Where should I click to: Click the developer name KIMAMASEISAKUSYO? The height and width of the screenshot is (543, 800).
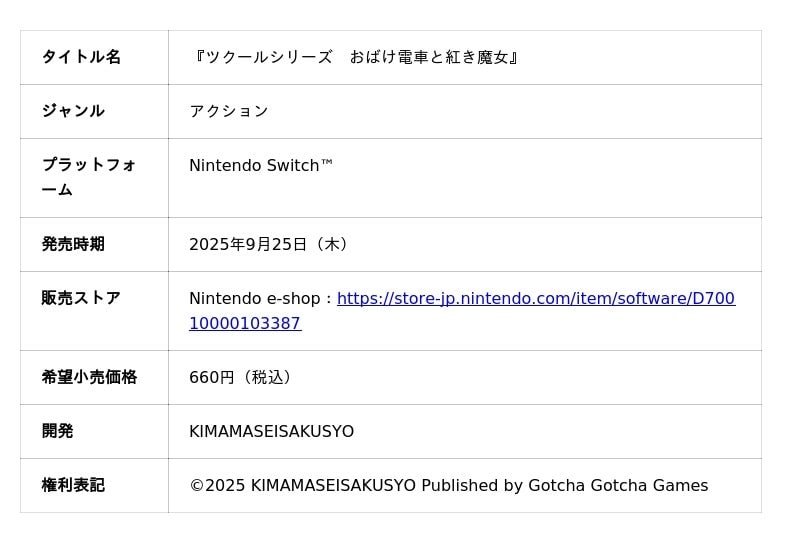click(271, 431)
